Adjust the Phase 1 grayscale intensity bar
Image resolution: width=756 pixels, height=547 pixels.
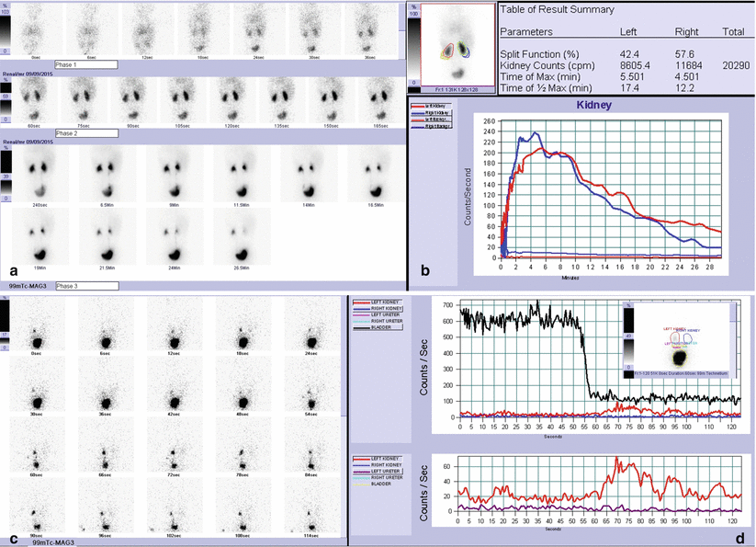point(7,28)
